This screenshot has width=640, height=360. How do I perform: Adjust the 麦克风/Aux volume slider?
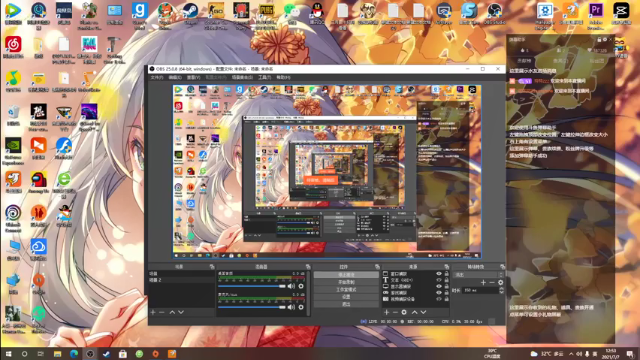pos(252,307)
